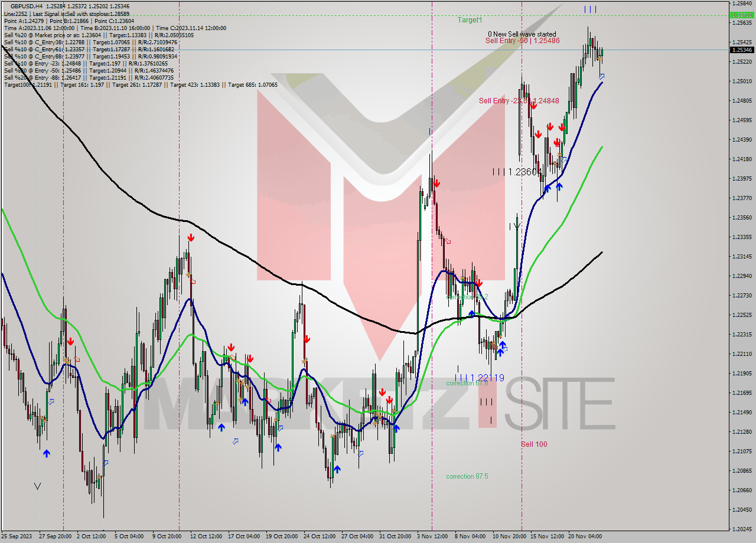The width and height of the screenshot is (756, 543).
Task: Click the '20 Nov 04:00' time axis label
Action: [585, 537]
